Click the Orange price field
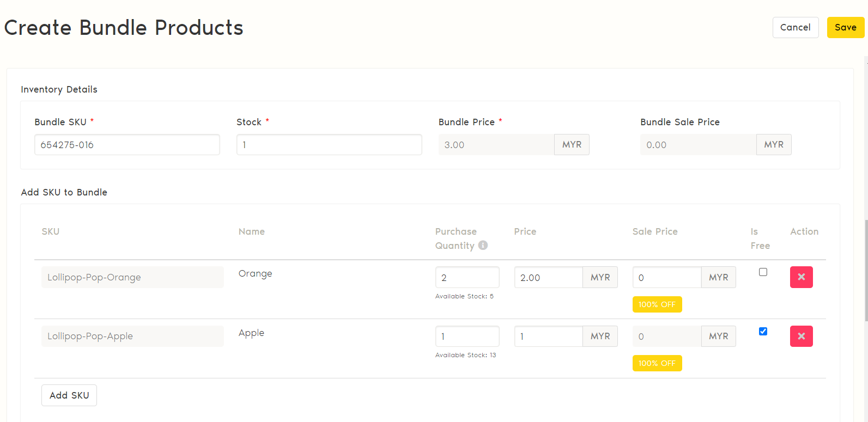Screen dimensions: 868x422 (x=548, y=278)
